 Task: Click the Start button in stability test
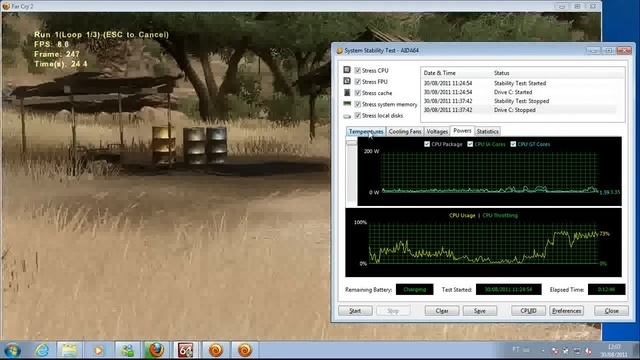[355, 311]
